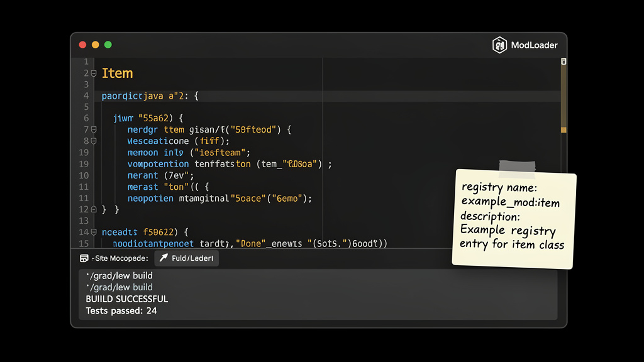Click the Site Mocopede panel icon
Image resolution: width=644 pixels, height=362 pixels.
point(84,258)
